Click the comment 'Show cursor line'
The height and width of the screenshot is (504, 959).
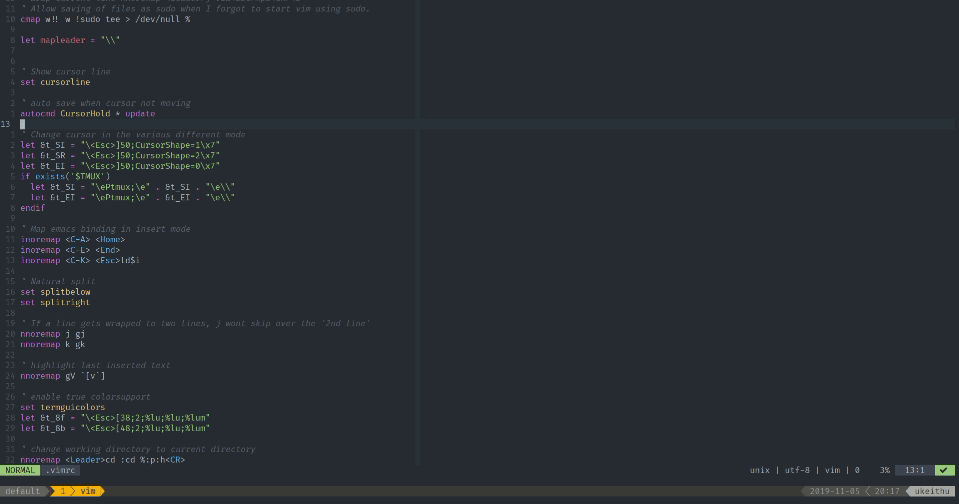pyautogui.click(x=65, y=72)
